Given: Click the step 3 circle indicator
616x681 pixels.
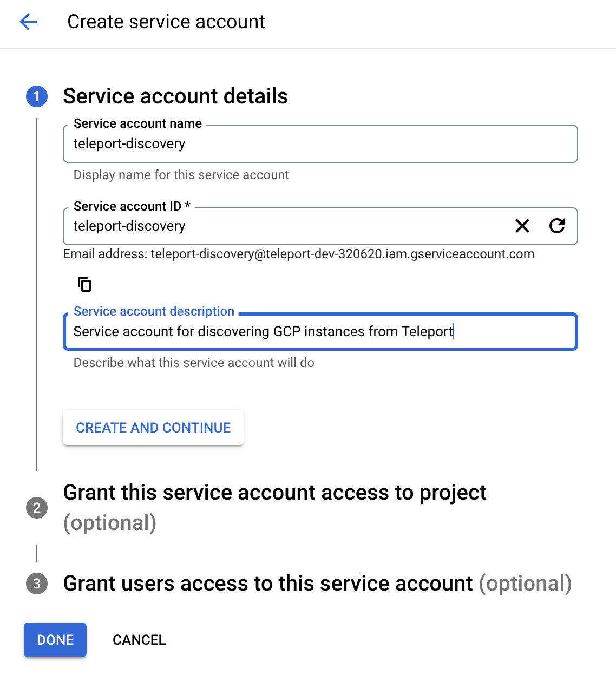Looking at the screenshot, I should coord(36,584).
